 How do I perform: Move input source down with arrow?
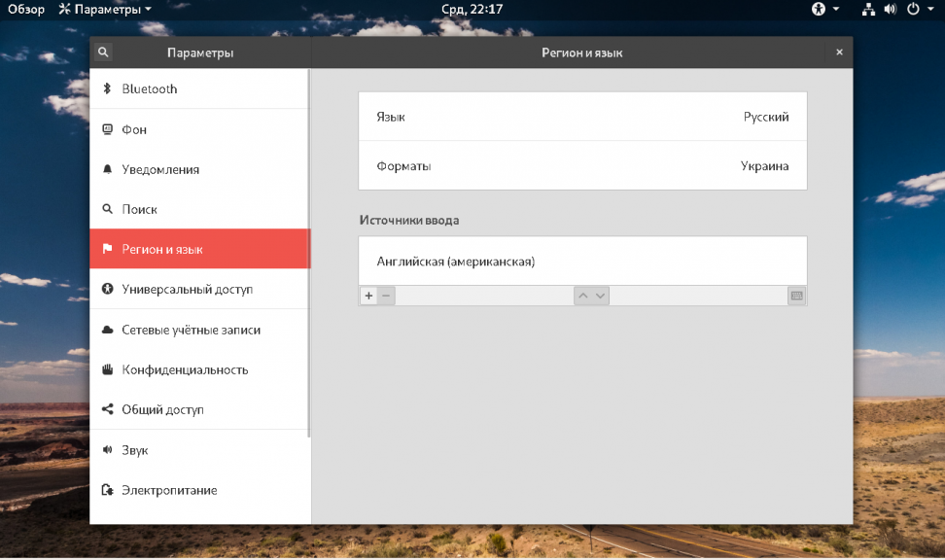tap(600, 296)
